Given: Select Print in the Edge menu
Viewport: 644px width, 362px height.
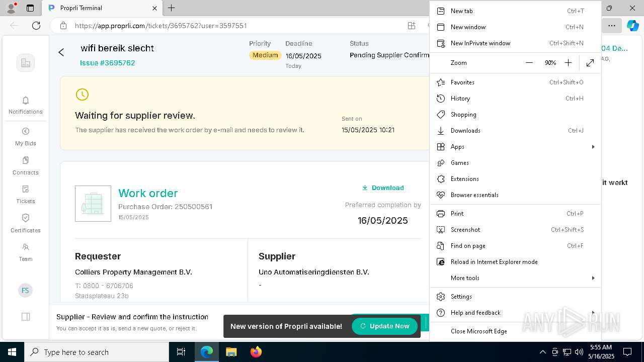Looking at the screenshot, I should tap(515, 214).
